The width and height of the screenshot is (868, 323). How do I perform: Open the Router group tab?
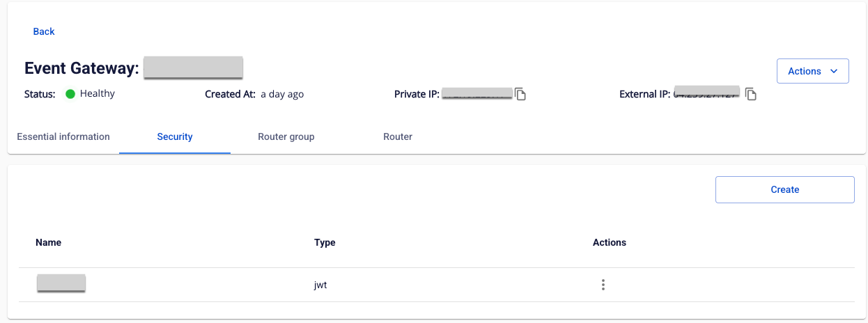point(286,136)
